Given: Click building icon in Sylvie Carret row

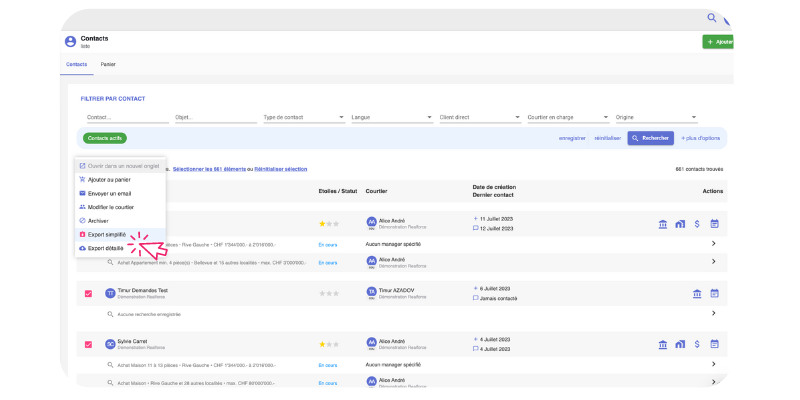Looking at the screenshot, I should 679,344.
